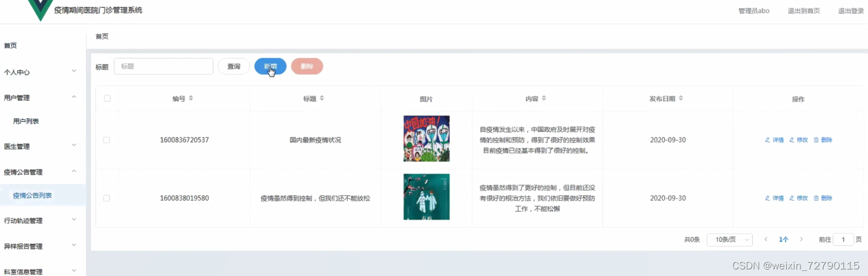Click cell text 国内最新疫情状况

[315, 140]
